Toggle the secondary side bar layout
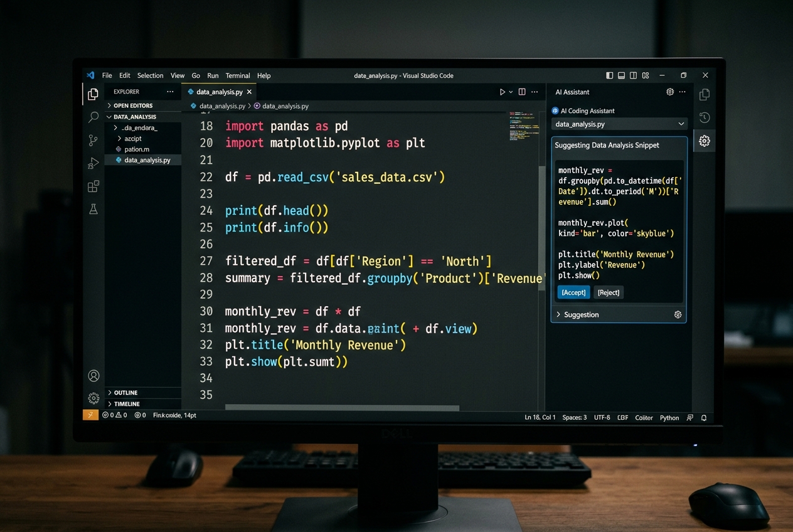 [634, 75]
